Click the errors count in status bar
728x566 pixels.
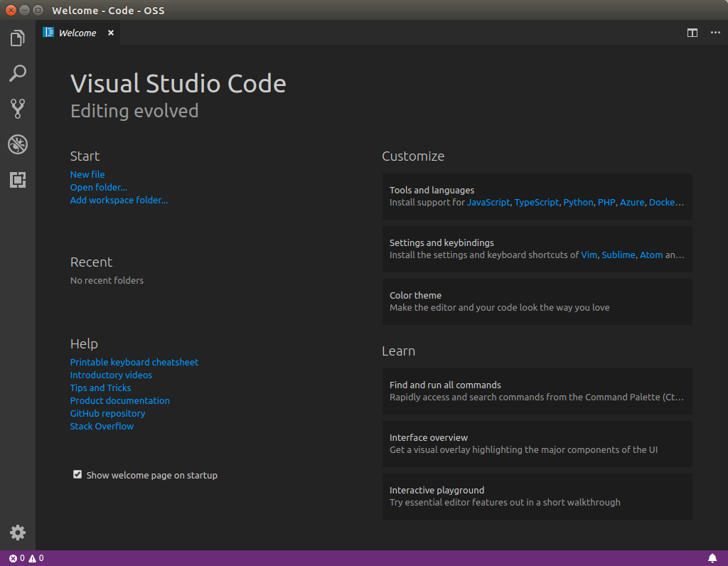pos(17,558)
